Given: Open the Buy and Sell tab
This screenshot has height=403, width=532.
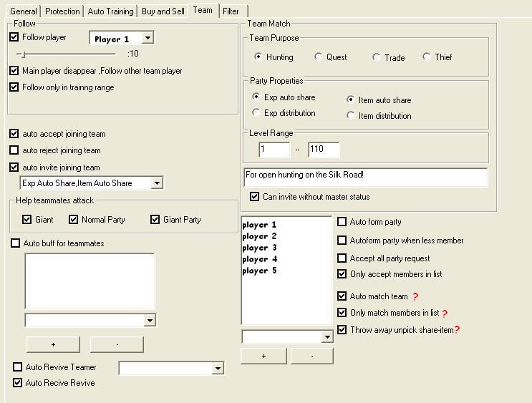Looking at the screenshot, I should (163, 11).
